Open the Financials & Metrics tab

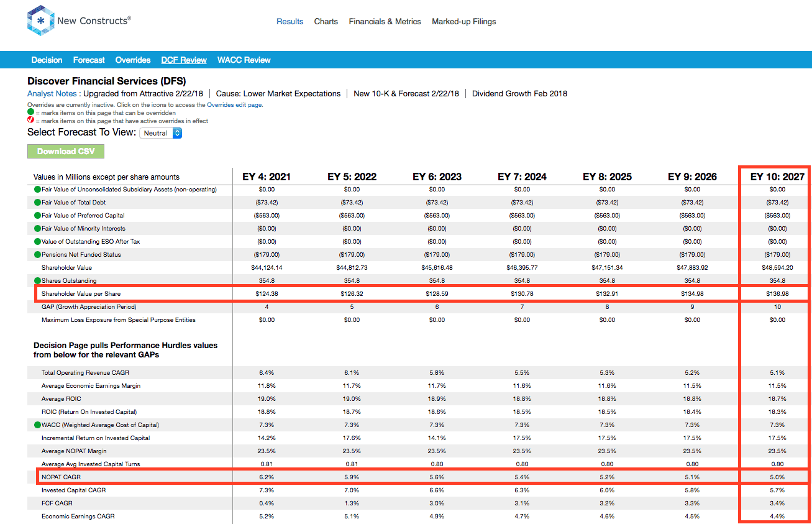[x=385, y=22]
